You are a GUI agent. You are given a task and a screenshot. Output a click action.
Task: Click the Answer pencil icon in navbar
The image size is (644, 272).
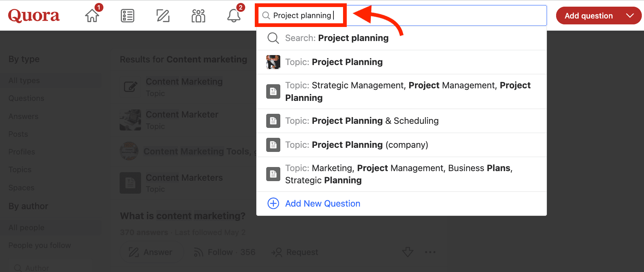point(163,16)
